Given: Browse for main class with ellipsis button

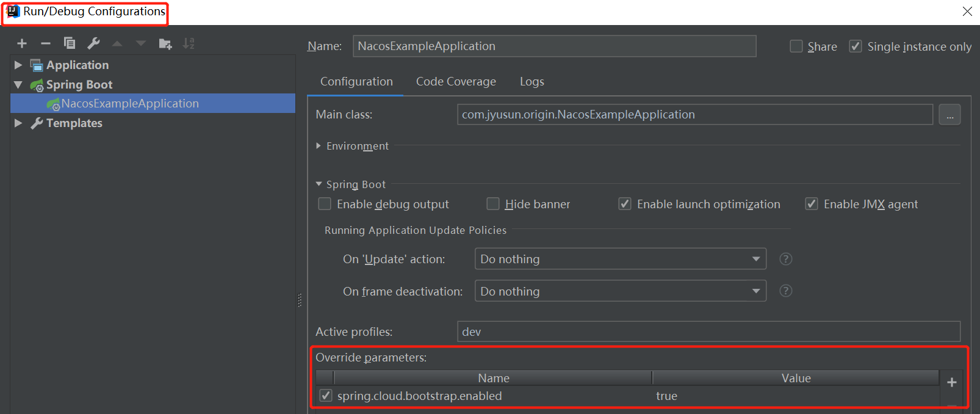Looking at the screenshot, I should pos(949,115).
